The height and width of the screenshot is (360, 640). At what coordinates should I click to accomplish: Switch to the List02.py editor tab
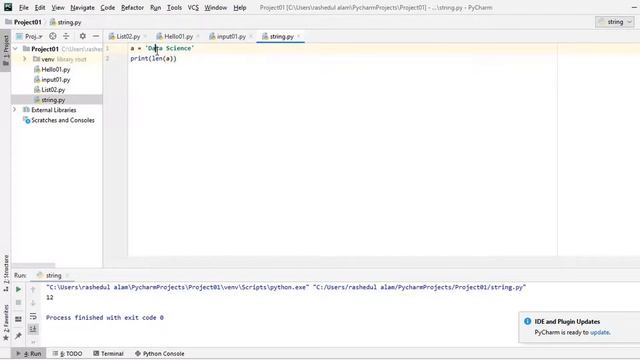[x=128, y=36]
